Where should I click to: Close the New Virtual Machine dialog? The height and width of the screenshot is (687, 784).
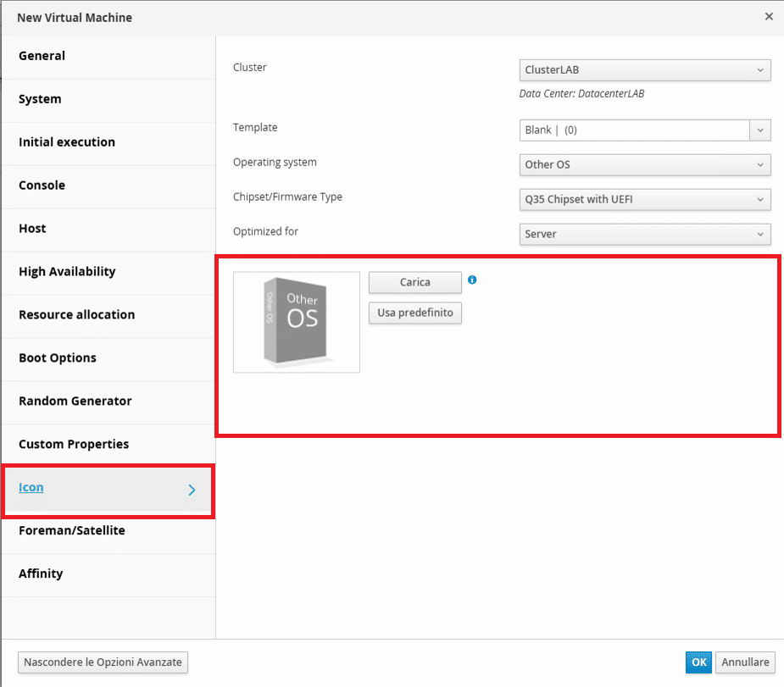769,16
